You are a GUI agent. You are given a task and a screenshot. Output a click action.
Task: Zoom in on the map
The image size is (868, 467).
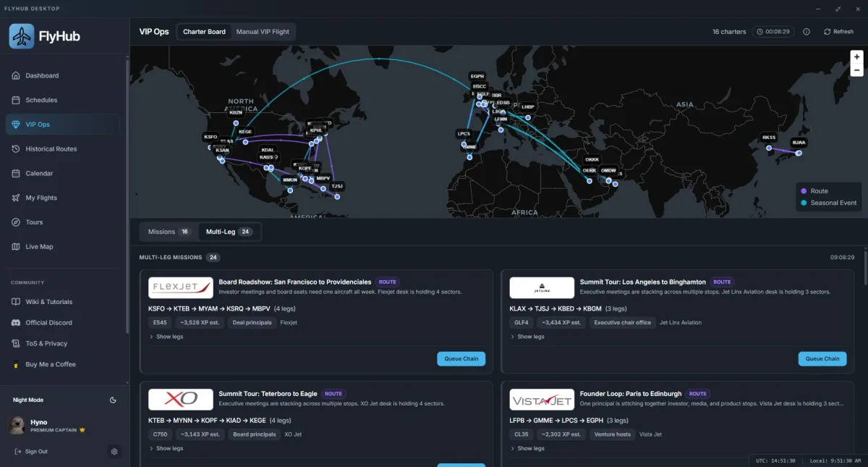pyautogui.click(x=857, y=56)
